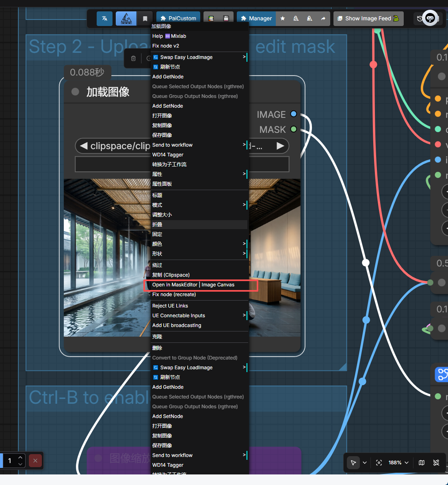Click the colored stack icon beside PaiCustom
The width and height of the screenshot is (448, 485).
click(x=211, y=19)
